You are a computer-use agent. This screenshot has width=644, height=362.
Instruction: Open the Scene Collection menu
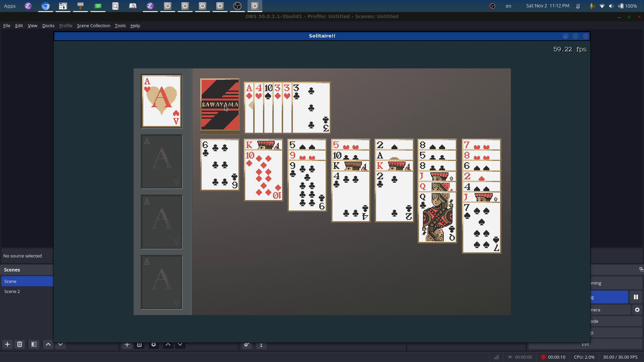tap(94, 25)
